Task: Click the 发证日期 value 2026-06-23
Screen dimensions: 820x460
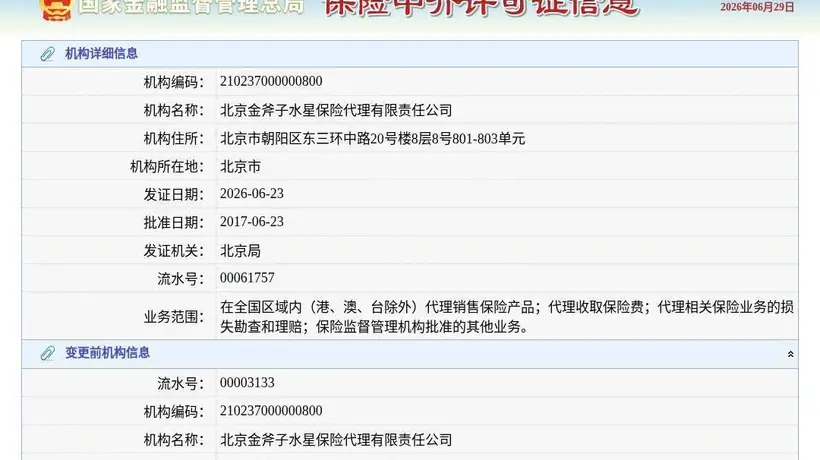Action: [x=252, y=194]
